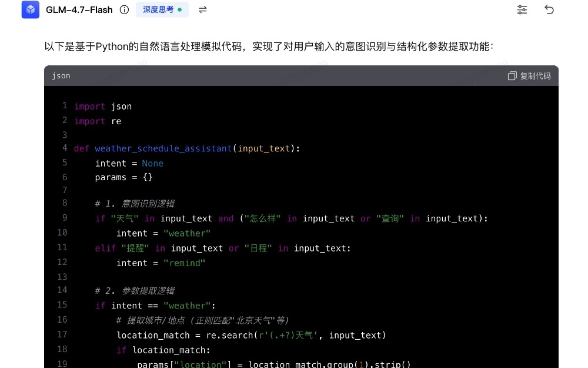Open the parameter sliders settings icon
The height and width of the screenshot is (368, 588).
click(522, 9)
